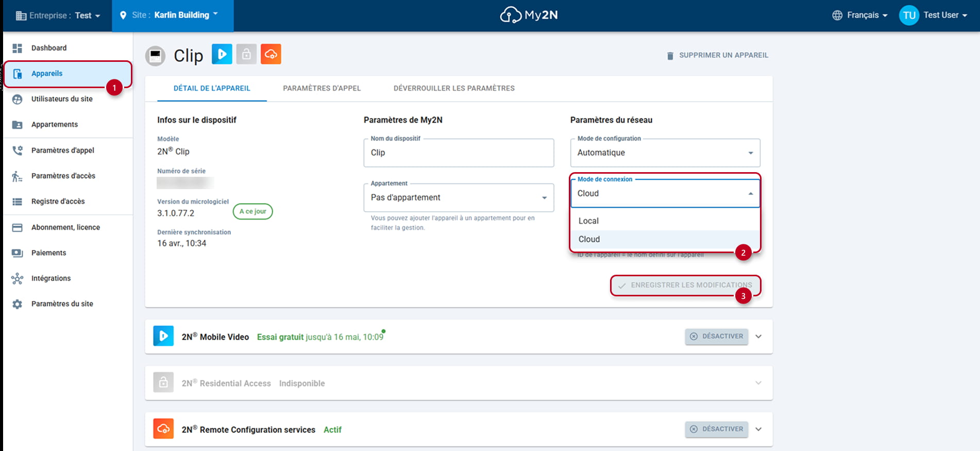The width and height of the screenshot is (980, 451).
Task: Click the Paramètres d'accès walking icon
Action: pyautogui.click(x=17, y=176)
